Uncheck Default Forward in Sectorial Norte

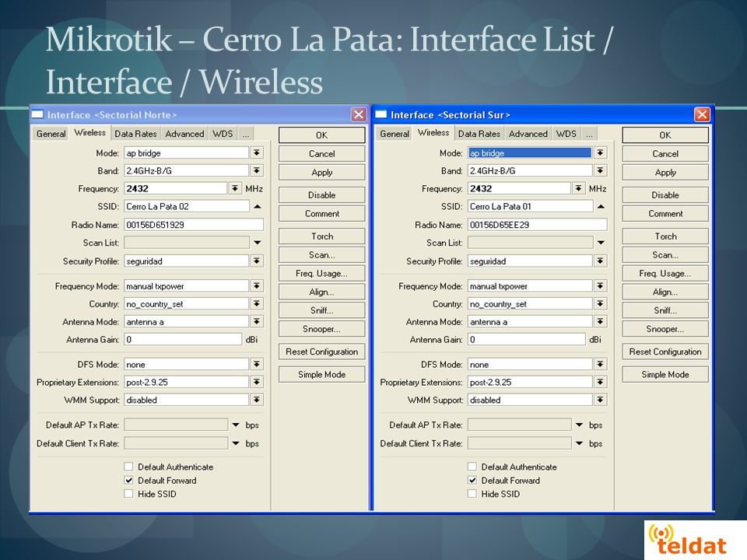(128, 480)
